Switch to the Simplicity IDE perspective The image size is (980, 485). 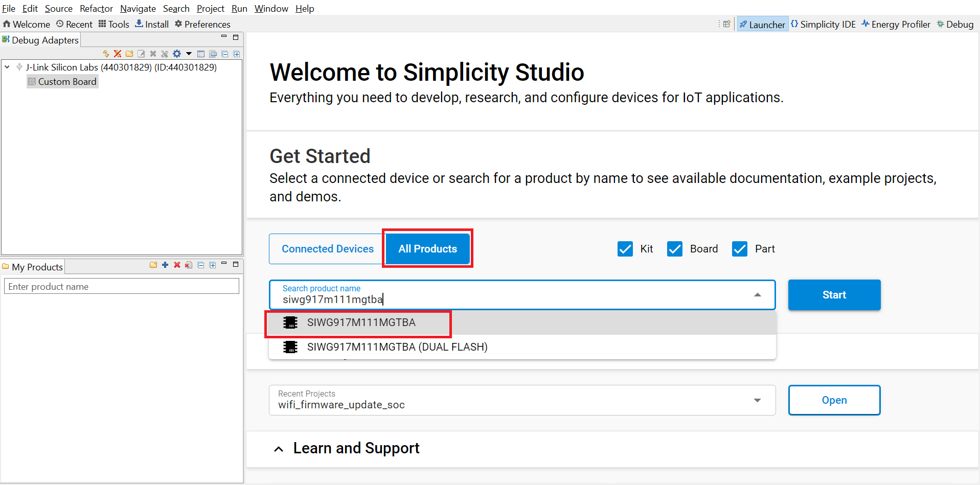[823, 24]
